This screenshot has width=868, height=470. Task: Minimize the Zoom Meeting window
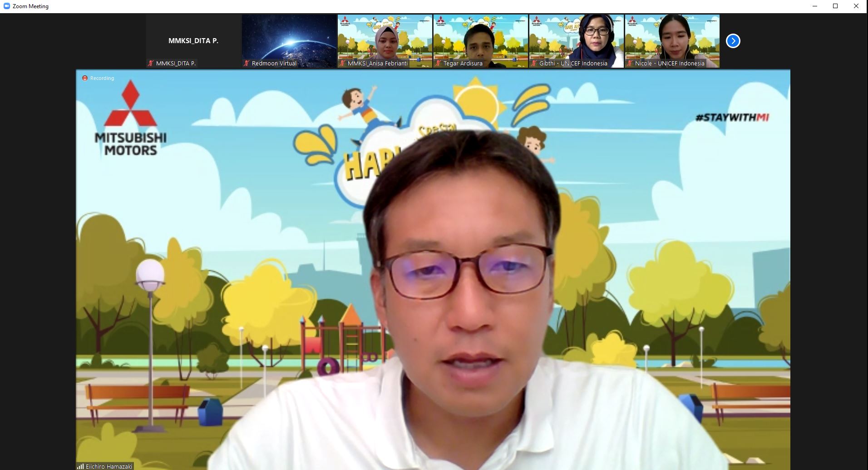[814, 6]
